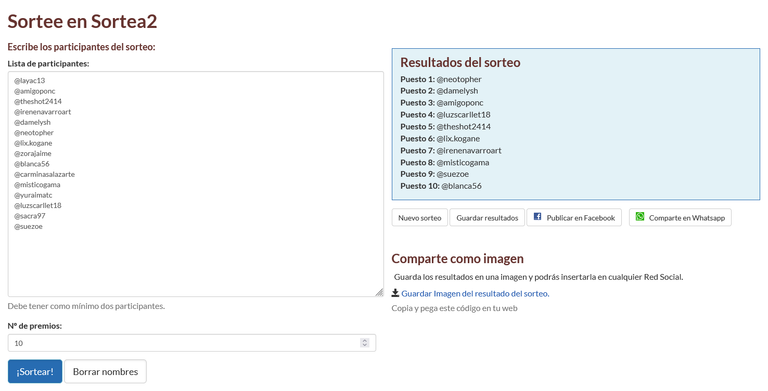The image size is (768, 391).
Task: Click @irenenavarroart in participants list
Action: (x=43, y=112)
